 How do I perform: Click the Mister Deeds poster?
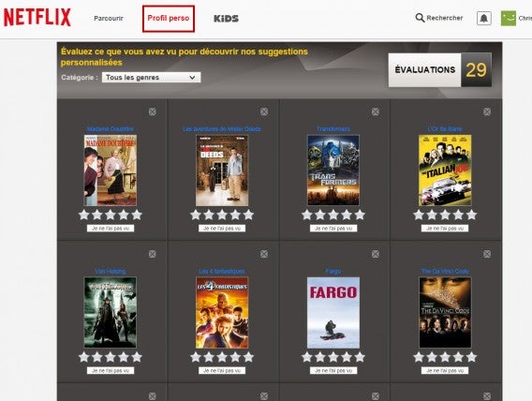click(222, 171)
